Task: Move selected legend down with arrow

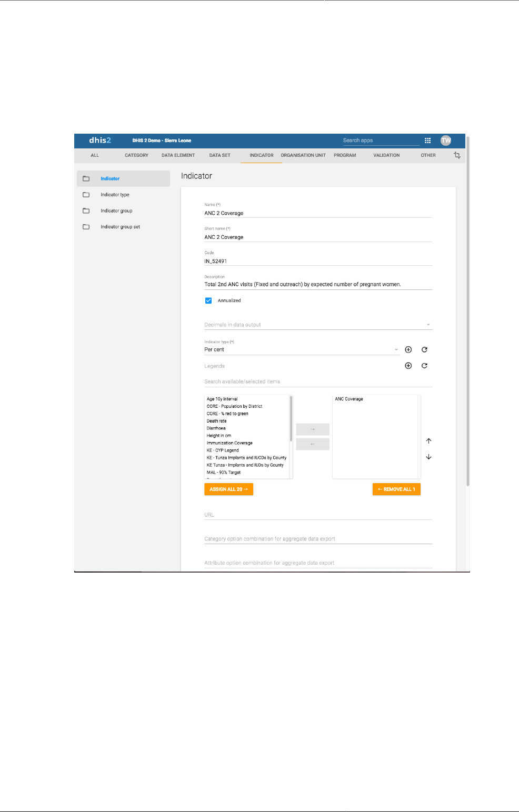Action: [x=428, y=457]
